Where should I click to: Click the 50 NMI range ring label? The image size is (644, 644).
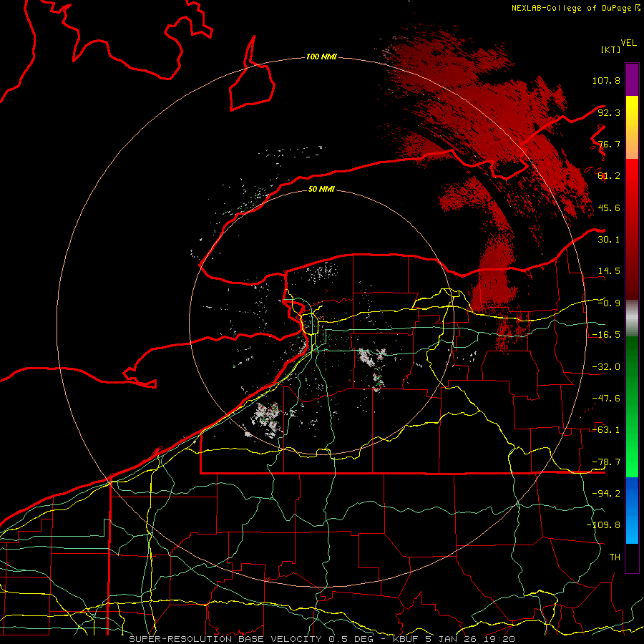[x=321, y=189]
